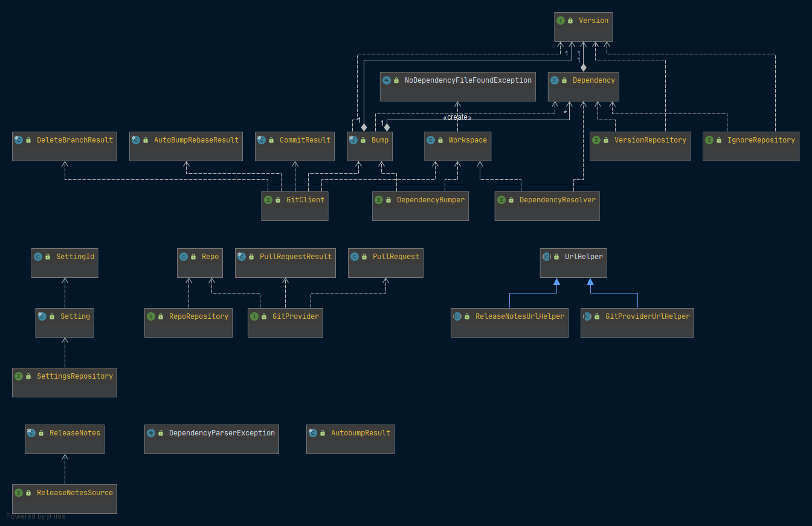Viewport: 812px width, 526px height.
Task: Click the class icon on PullRequest
Action: pyautogui.click(x=355, y=257)
